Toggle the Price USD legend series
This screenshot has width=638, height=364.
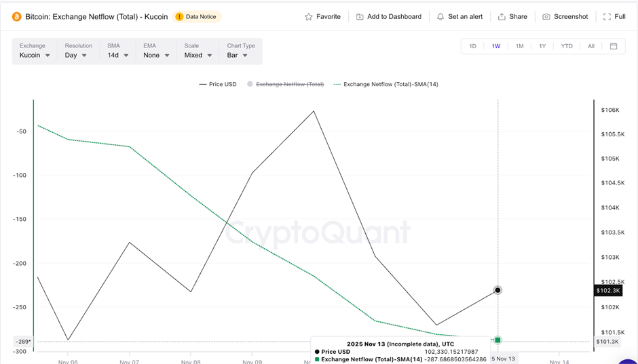pyautogui.click(x=218, y=84)
